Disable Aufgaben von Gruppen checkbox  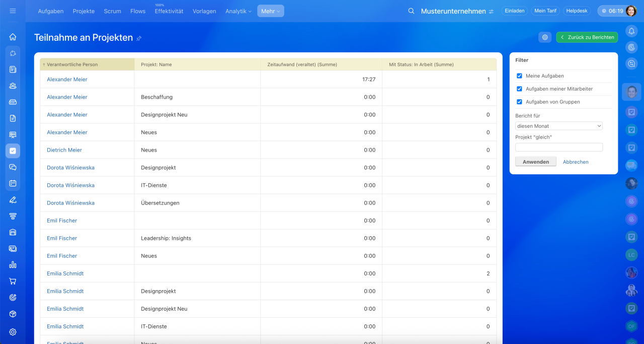(520, 102)
